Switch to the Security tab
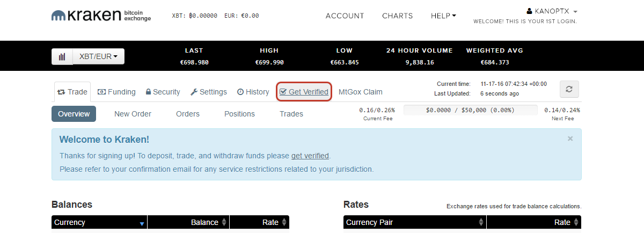Image resolution: width=644 pixels, height=233 pixels. pyautogui.click(x=163, y=92)
